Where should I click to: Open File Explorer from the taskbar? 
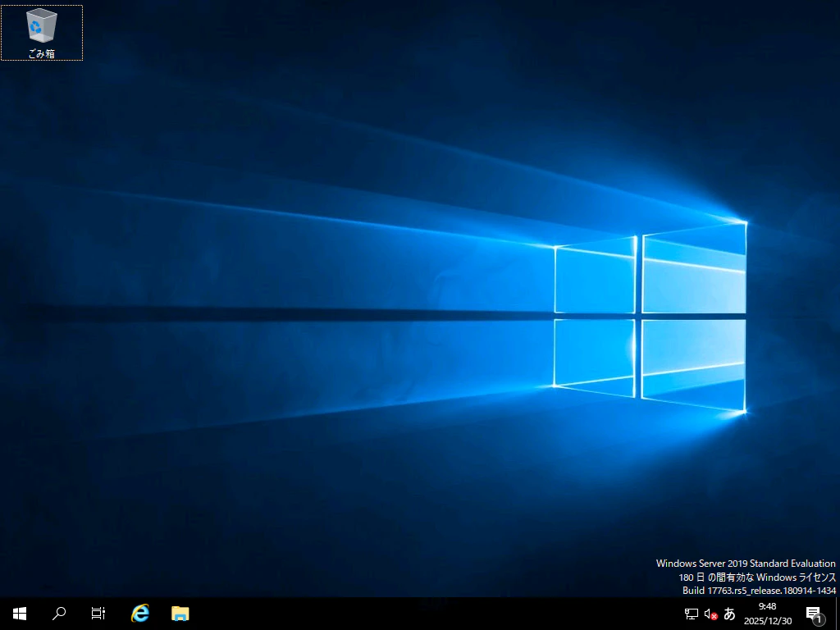pos(180,613)
